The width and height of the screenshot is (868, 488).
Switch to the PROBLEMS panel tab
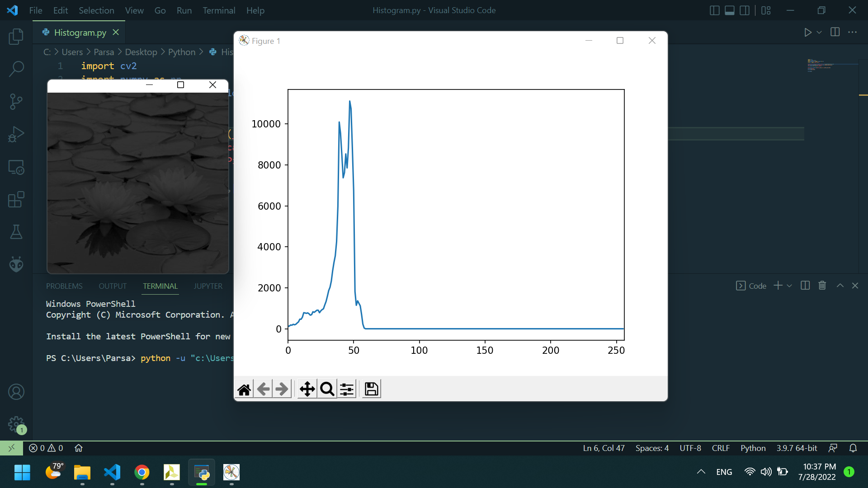(64, 286)
